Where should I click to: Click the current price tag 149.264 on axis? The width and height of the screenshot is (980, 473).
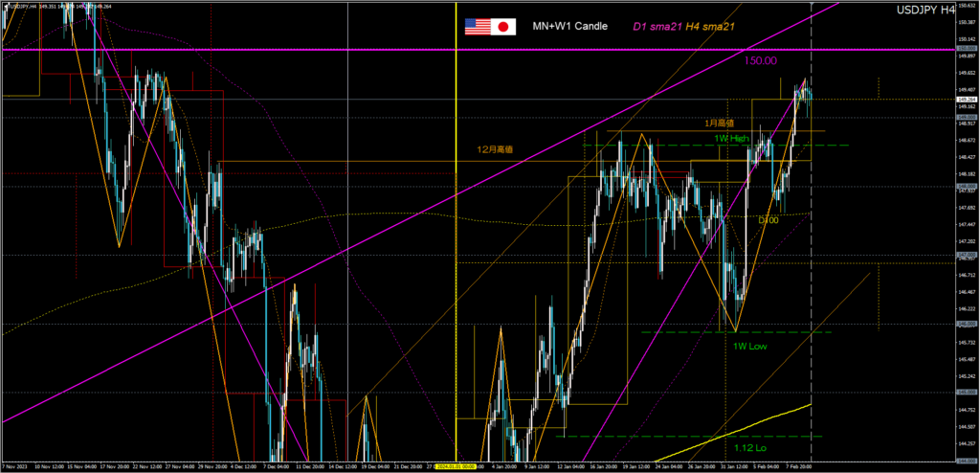click(965, 99)
